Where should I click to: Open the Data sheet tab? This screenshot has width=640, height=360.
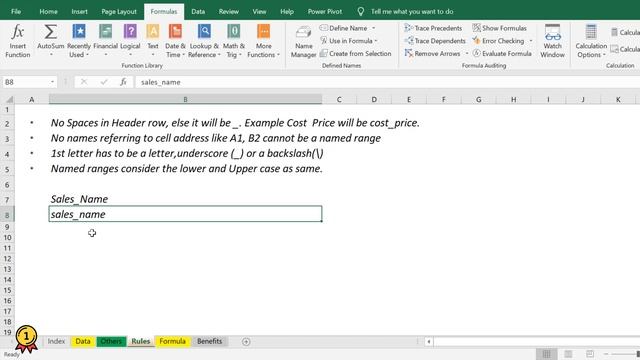[83, 341]
